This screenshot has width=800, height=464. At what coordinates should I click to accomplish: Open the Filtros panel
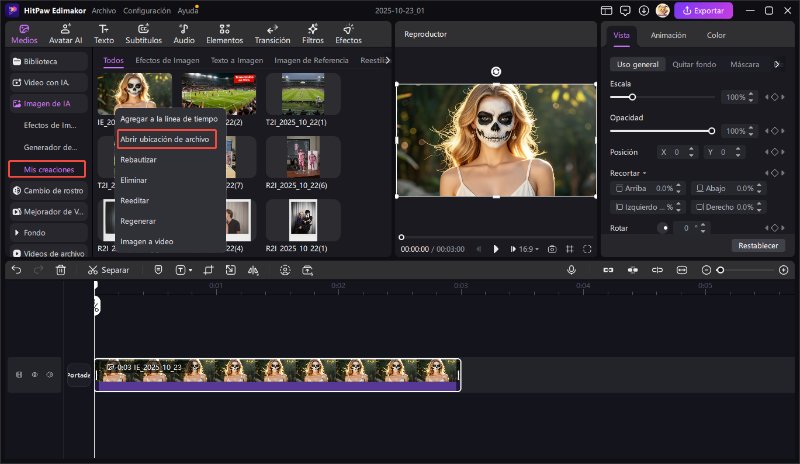[x=313, y=34]
